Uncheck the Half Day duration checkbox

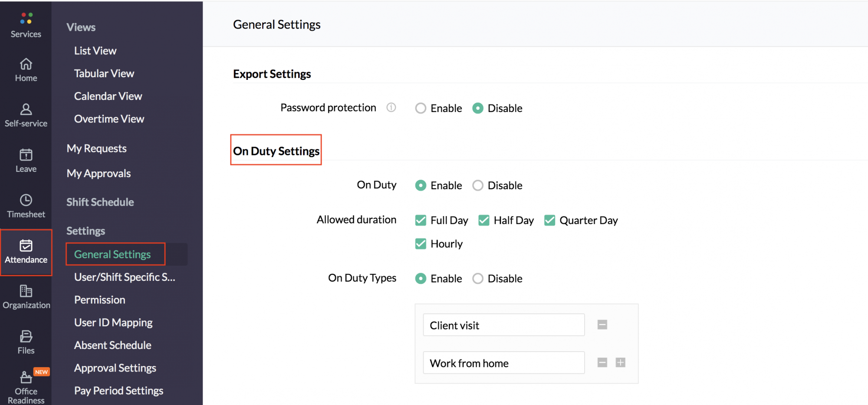coord(483,221)
